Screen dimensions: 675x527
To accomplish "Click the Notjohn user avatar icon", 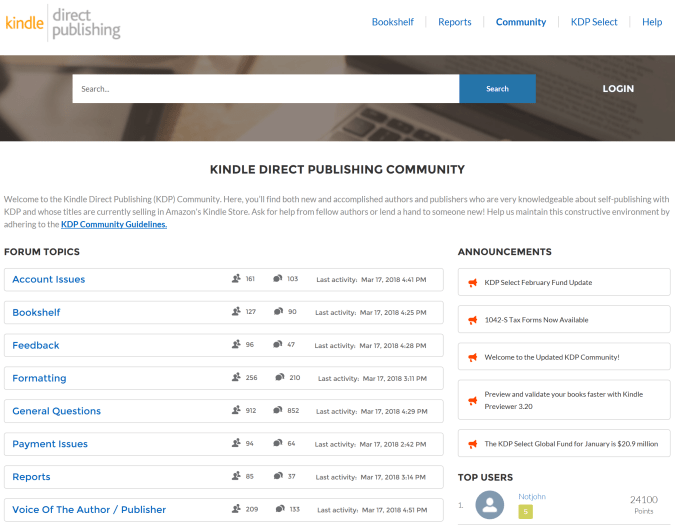I will coord(490,505).
